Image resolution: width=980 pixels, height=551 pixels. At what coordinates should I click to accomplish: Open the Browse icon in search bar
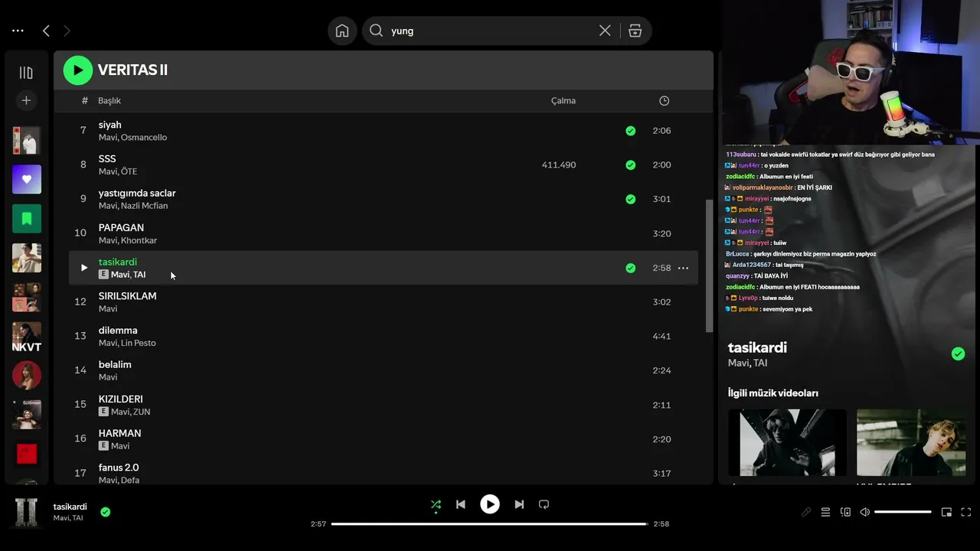[635, 31]
